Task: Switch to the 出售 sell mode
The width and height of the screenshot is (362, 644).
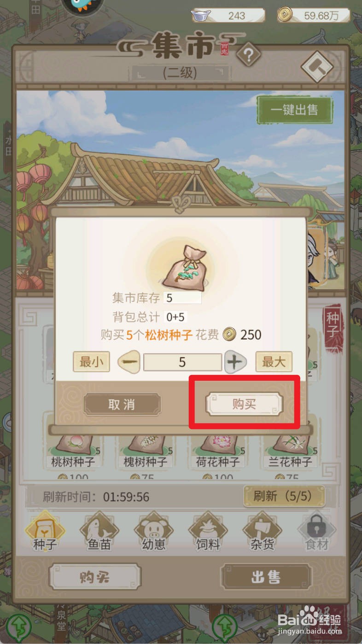Action: (266, 577)
